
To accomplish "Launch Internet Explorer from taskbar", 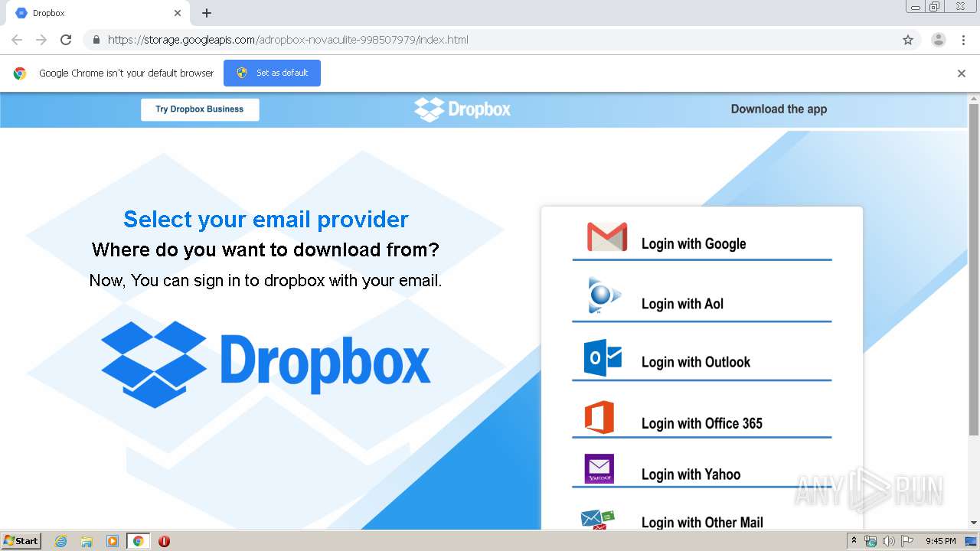I will point(61,541).
